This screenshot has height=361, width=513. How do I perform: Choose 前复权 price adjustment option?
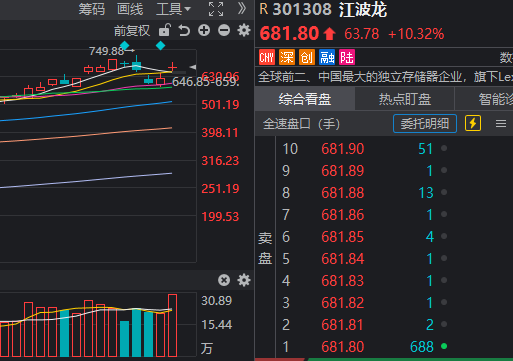132,31
